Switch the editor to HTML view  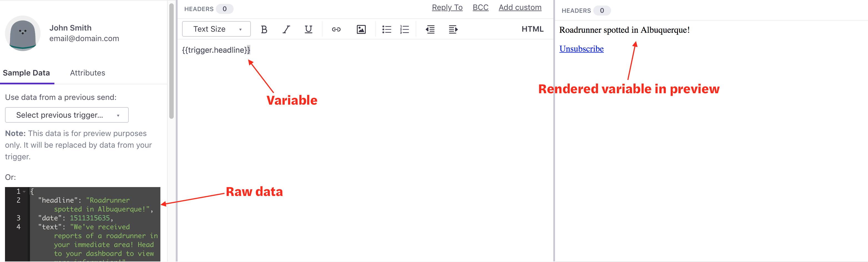click(x=533, y=29)
